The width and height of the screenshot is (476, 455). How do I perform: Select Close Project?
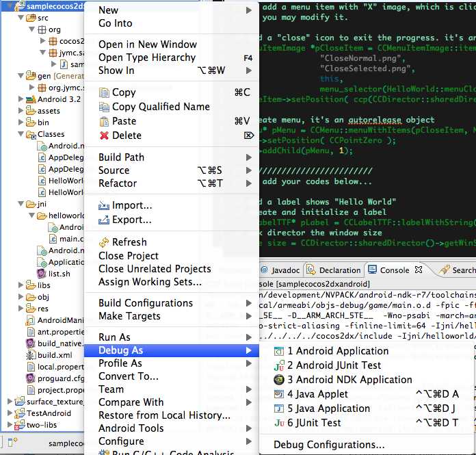tap(172, 256)
